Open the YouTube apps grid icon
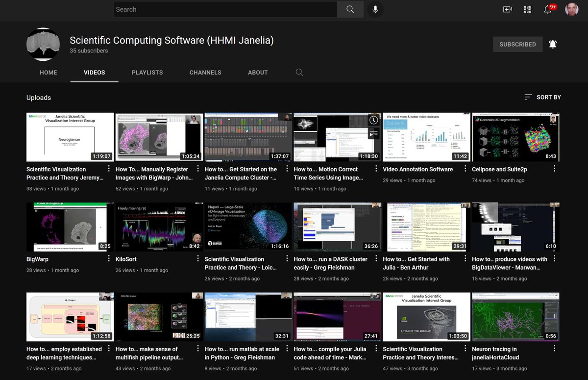Viewport: 588px width, 380px height. (528, 9)
